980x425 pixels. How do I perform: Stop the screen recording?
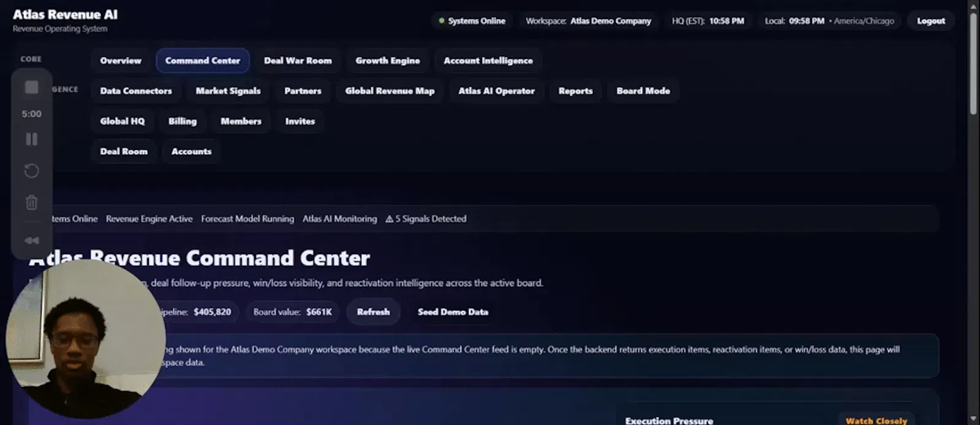point(31,88)
